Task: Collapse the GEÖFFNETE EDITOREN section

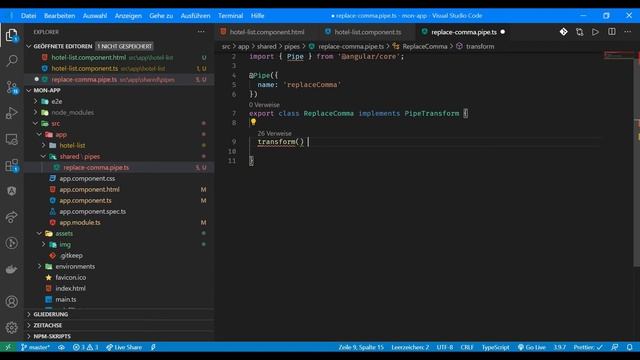Action: click(29, 47)
